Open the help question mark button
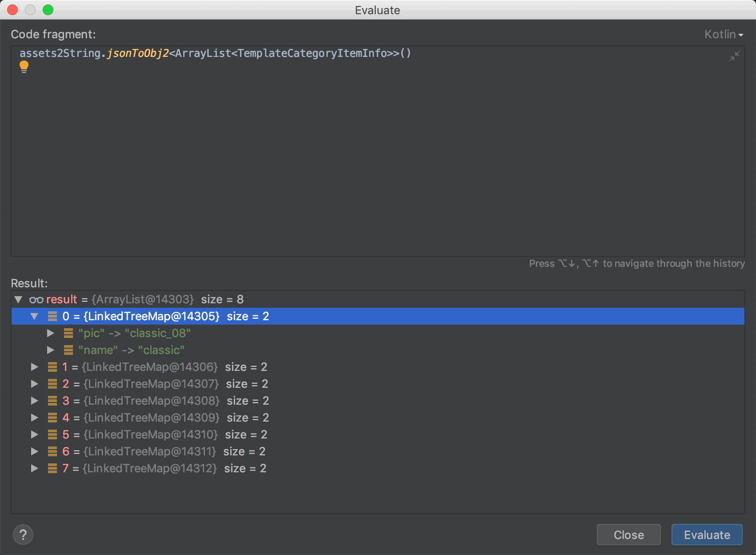The image size is (756, 555). tap(23, 535)
